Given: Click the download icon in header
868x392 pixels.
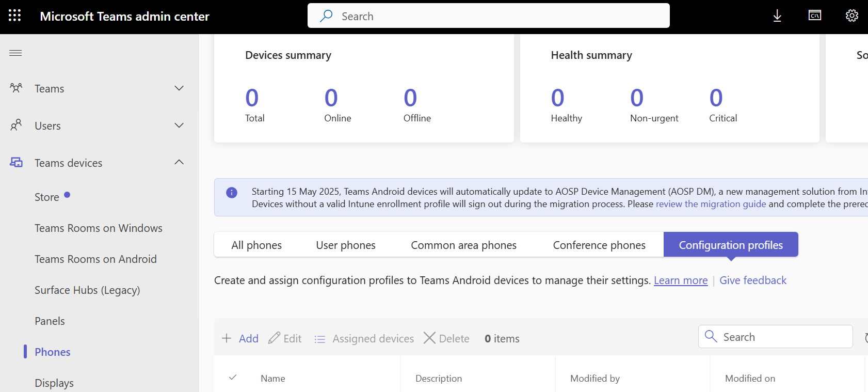Looking at the screenshot, I should point(777,16).
